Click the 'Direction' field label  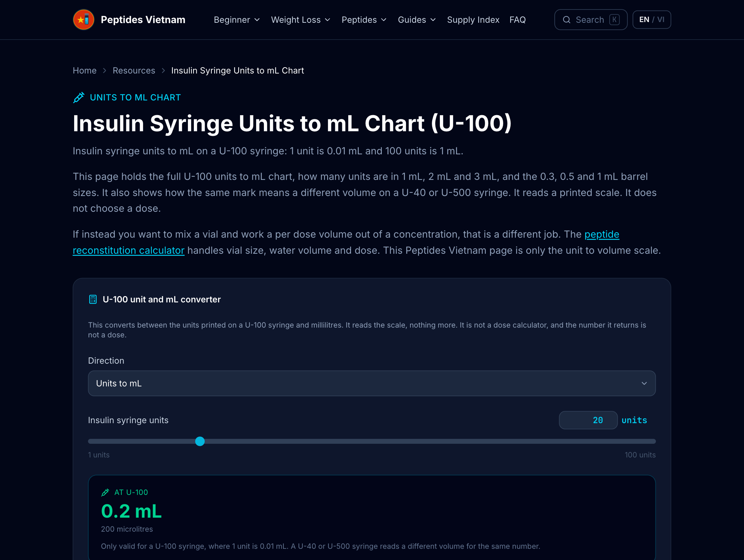click(x=106, y=360)
